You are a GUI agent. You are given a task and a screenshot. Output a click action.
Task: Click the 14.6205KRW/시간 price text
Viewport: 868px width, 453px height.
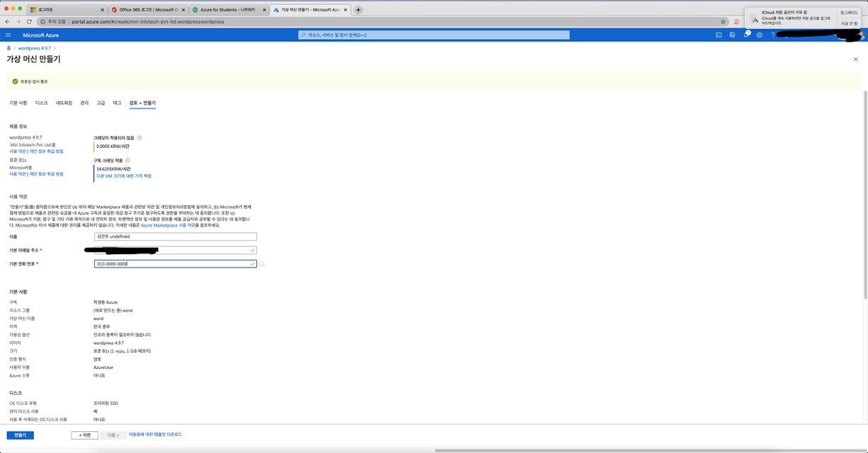click(x=113, y=169)
